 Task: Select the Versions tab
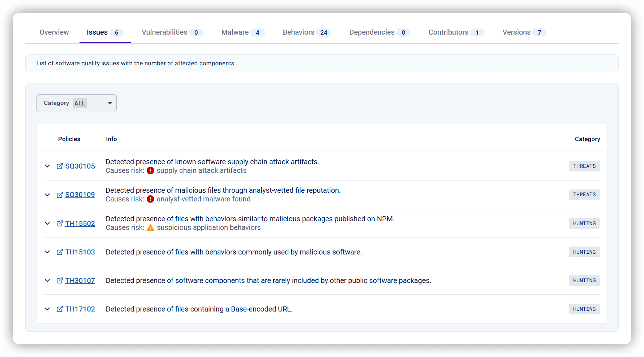[x=516, y=32]
